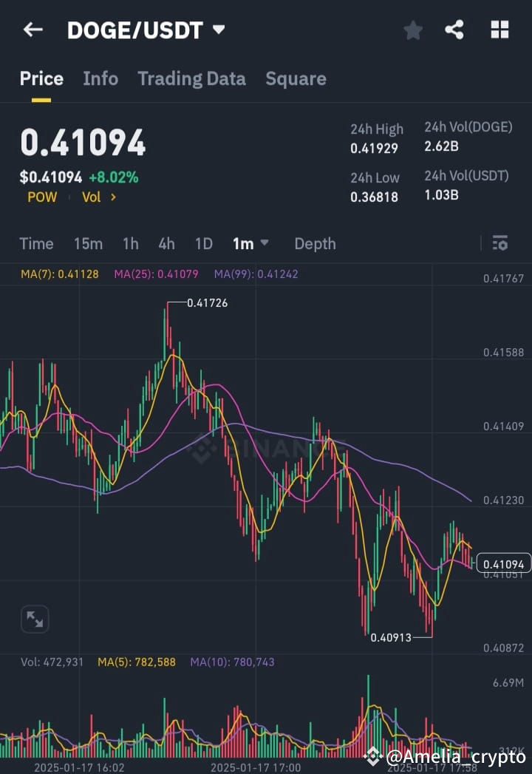Tap the 0.41094 current price marker
The width and height of the screenshot is (532, 774).
502,563
